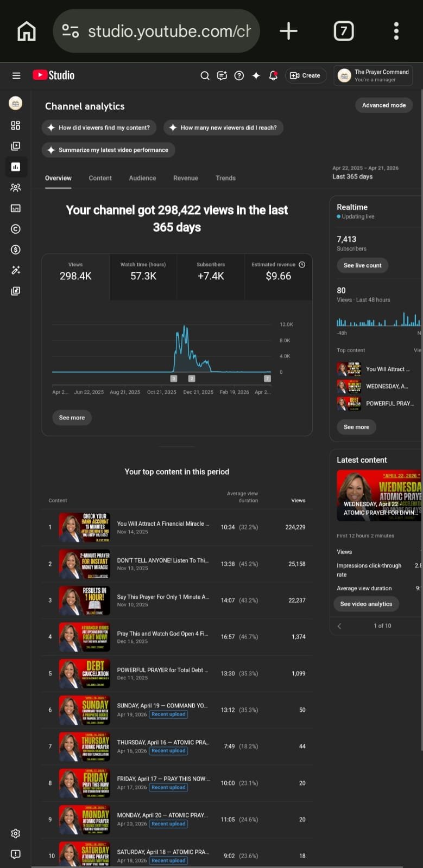
Task: Open thumbnail of top-ranked video
Action: pos(85,527)
